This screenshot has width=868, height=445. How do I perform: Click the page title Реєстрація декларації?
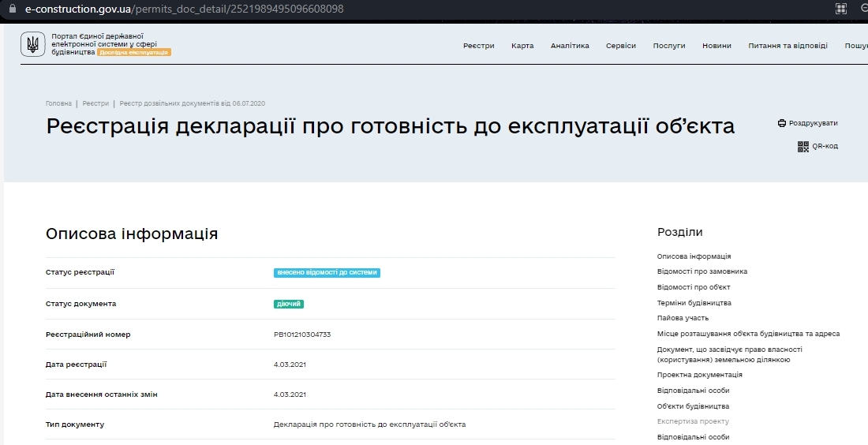point(391,126)
